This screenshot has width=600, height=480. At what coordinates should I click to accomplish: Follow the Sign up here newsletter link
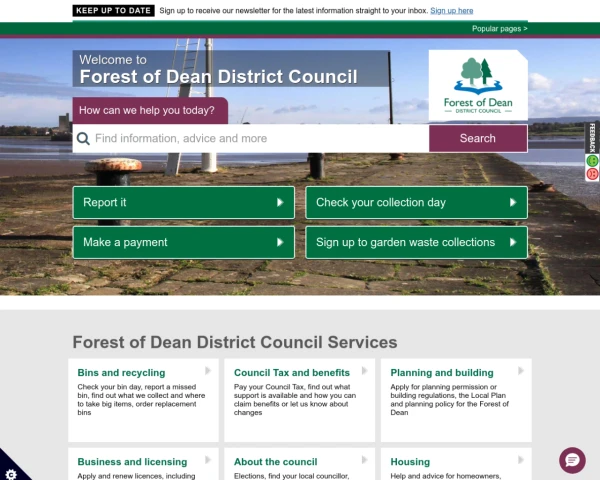[452, 11]
